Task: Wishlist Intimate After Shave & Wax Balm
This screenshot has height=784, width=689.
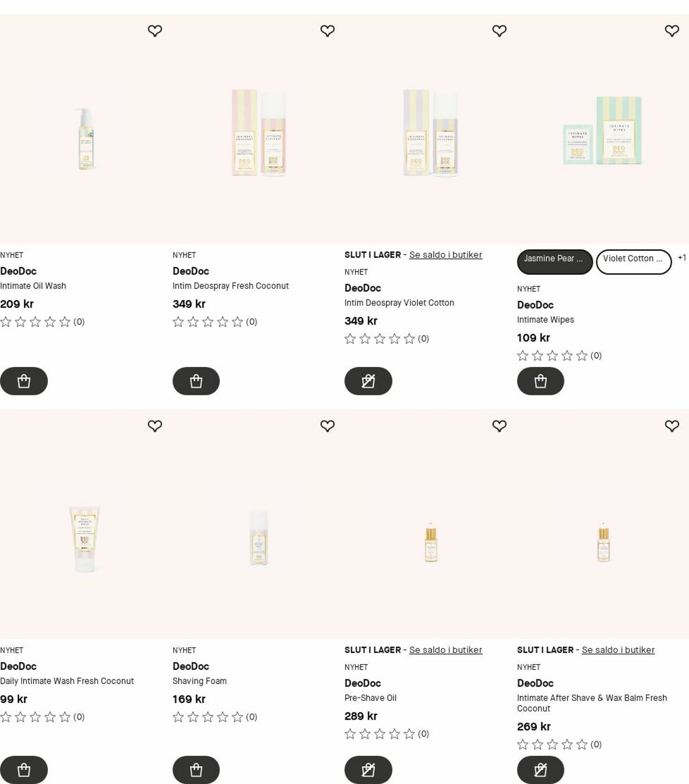Action: (672, 426)
